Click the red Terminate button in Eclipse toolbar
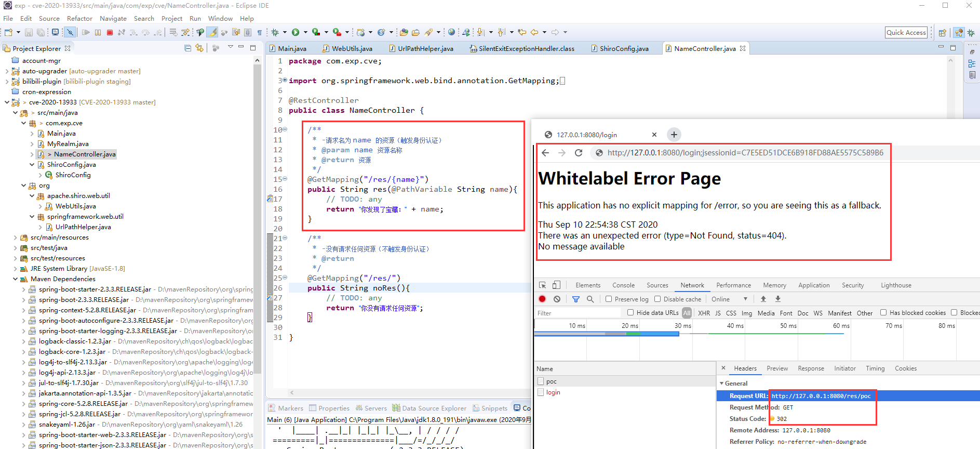The image size is (980, 449). tap(110, 32)
